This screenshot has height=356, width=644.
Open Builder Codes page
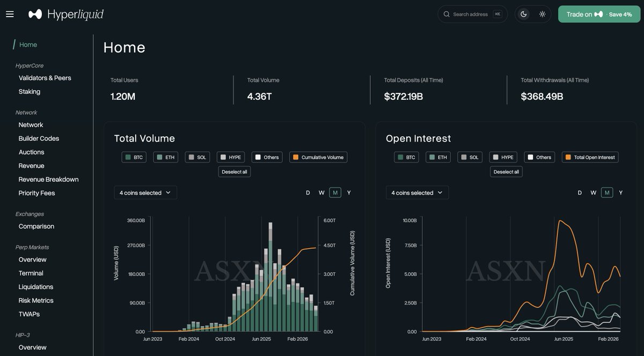point(39,138)
